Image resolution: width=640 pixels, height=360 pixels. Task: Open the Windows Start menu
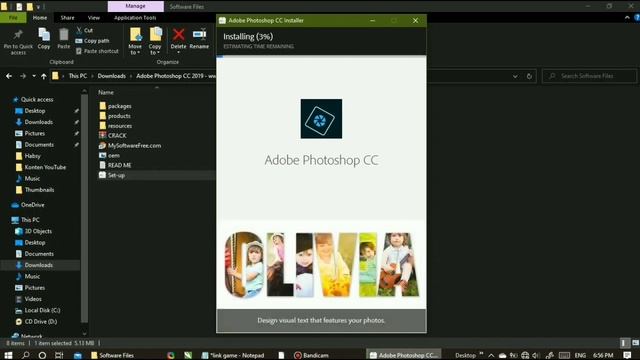click(x=8, y=356)
